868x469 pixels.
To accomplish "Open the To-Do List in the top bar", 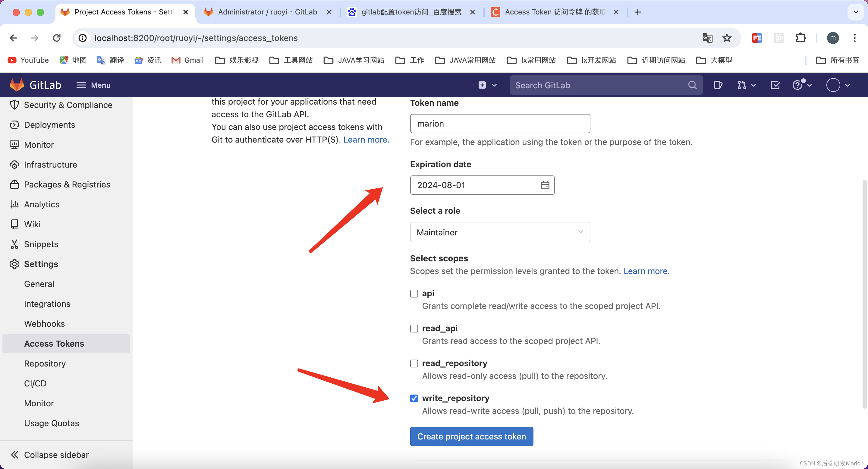I will (775, 85).
